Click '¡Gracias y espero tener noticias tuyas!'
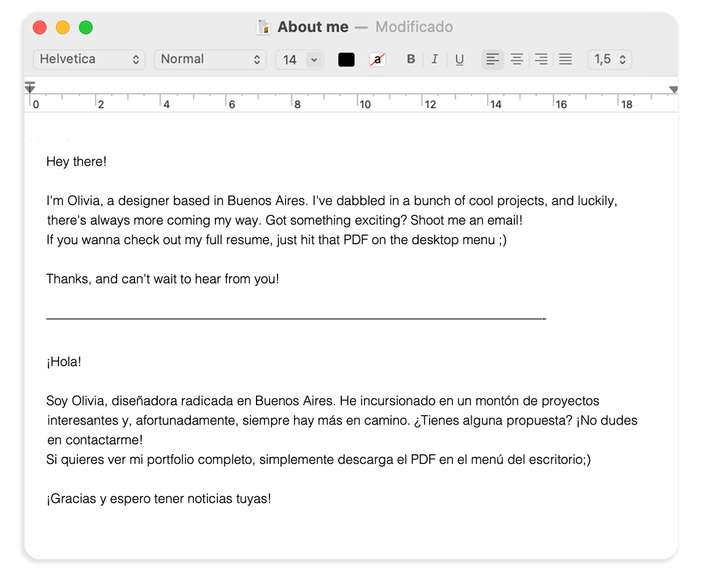This screenshot has height=588, width=701. pyautogui.click(x=159, y=498)
